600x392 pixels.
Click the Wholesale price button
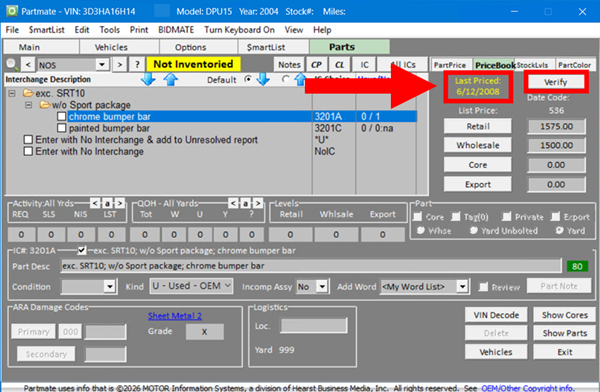pos(478,145)
